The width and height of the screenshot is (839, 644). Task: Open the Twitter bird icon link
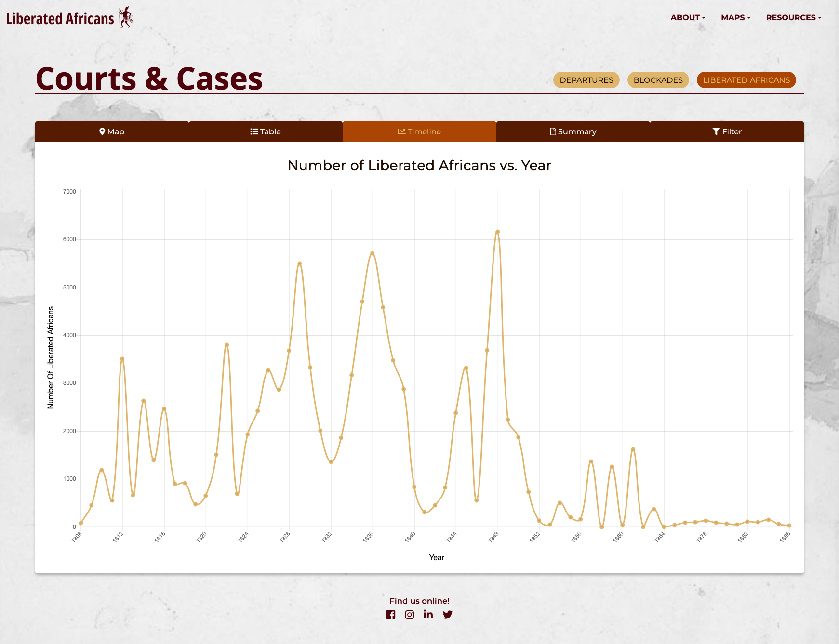tap(447, 615)
